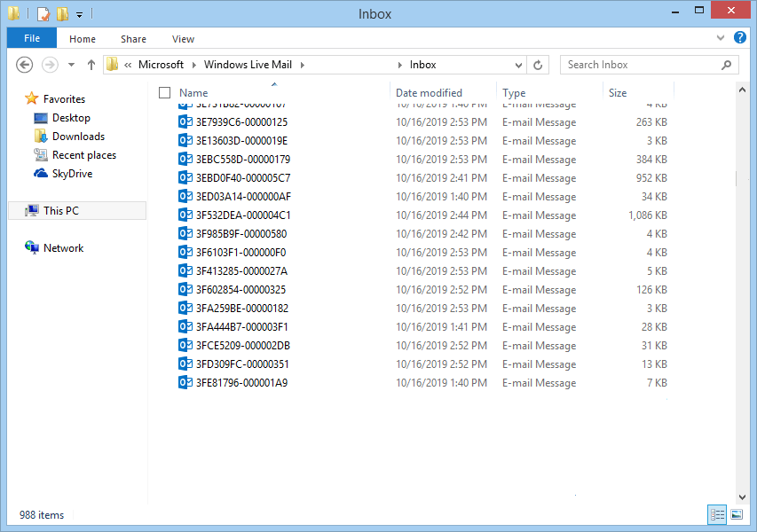Select the email icon for 3E7939C6-00000125
This screenshot has width=757, height=532.
tap(185, 121)
